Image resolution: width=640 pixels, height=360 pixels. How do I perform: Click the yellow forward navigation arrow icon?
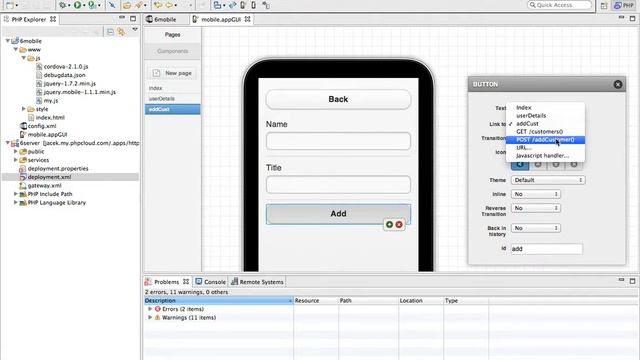(x=169, y=5)
